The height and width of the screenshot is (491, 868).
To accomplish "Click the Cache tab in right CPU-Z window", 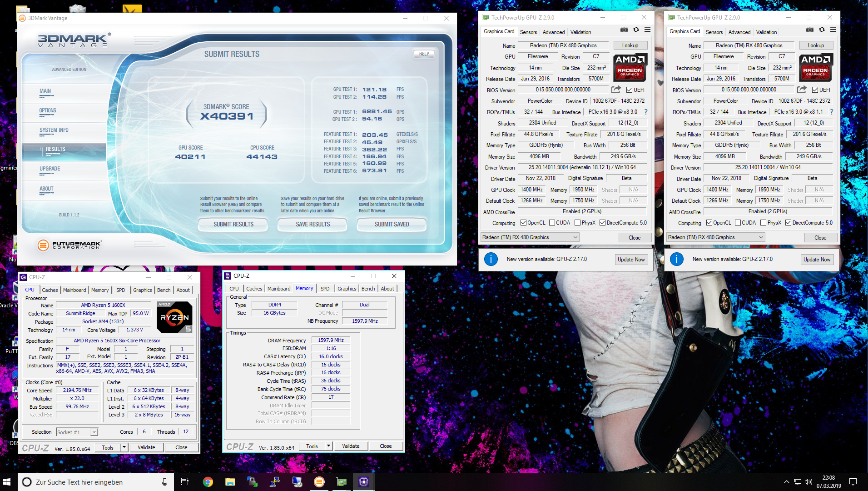I will point(254,289).
